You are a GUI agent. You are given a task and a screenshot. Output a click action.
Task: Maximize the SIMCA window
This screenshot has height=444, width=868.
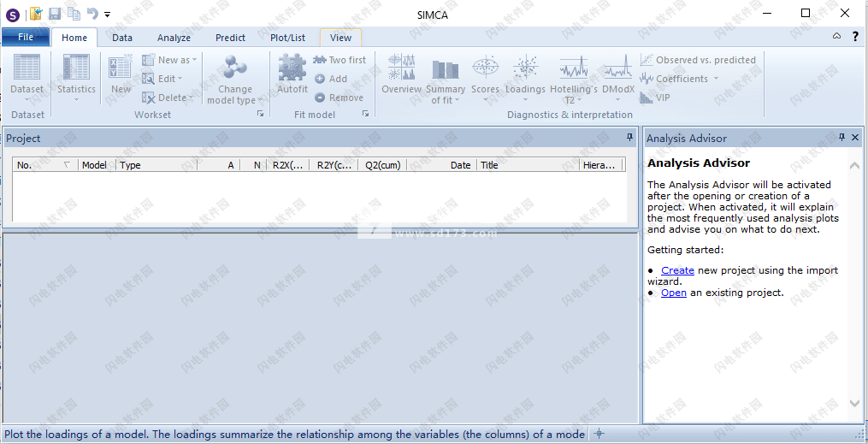click(806, 13)
